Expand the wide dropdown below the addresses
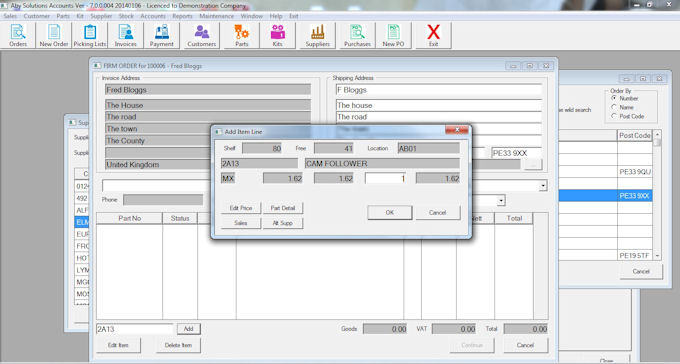Screen dimensions: 680x364 point(543,186)
